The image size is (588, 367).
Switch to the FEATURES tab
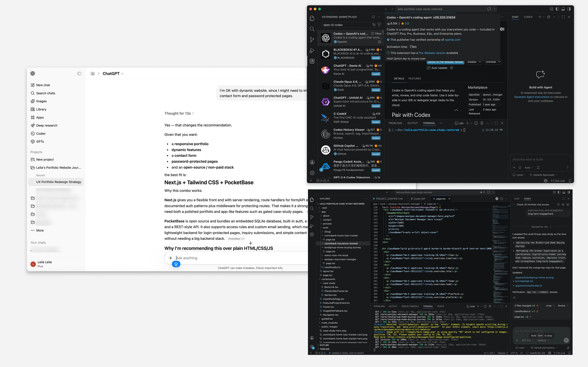415,79
